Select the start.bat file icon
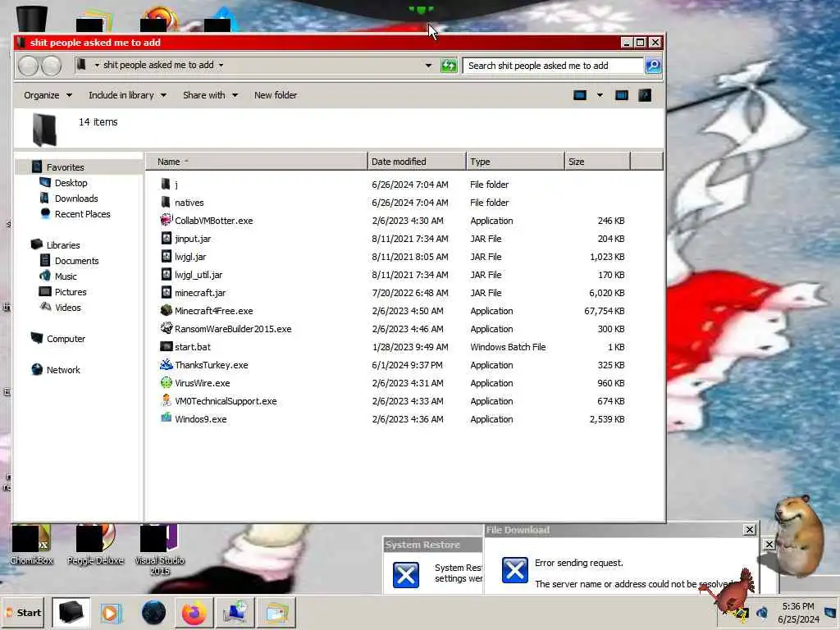This screenshot has width=840, height=630. (x=166, y=347)
